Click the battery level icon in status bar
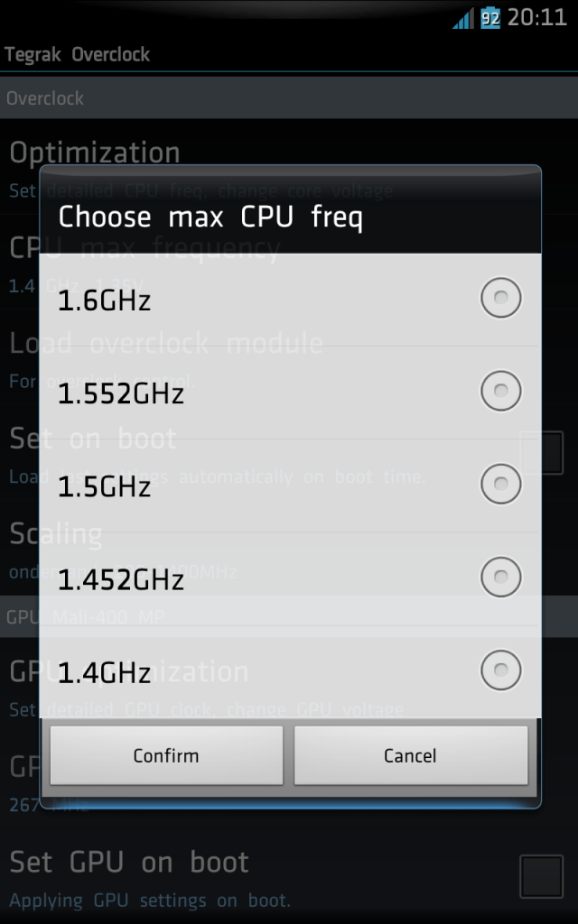This screenshot has height=924, width=578. click(x=490, y=18)
